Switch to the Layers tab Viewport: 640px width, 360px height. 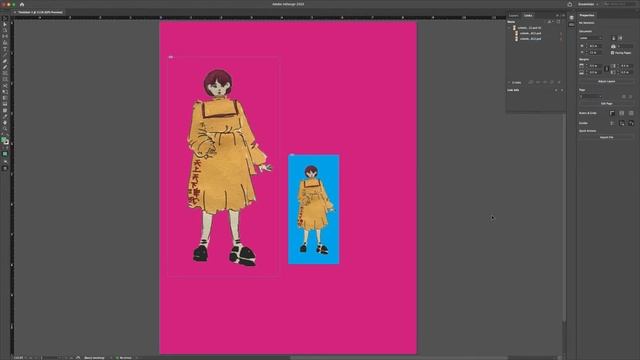click(513, 16)
